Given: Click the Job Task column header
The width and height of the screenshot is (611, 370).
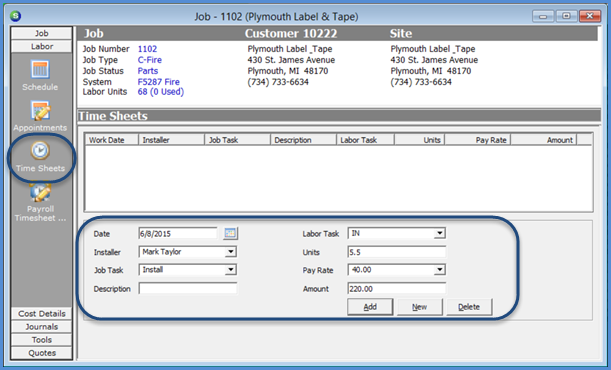Looking at the screenshot, I should [237, 140].
